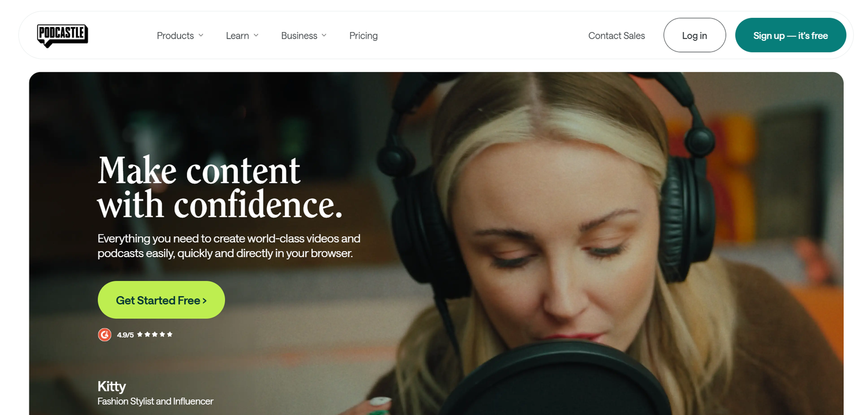Click the five-star rating icons
Image resolution: width=868 pixels, height=415 pixels.
pyautogui.click(x=155, y=334)
